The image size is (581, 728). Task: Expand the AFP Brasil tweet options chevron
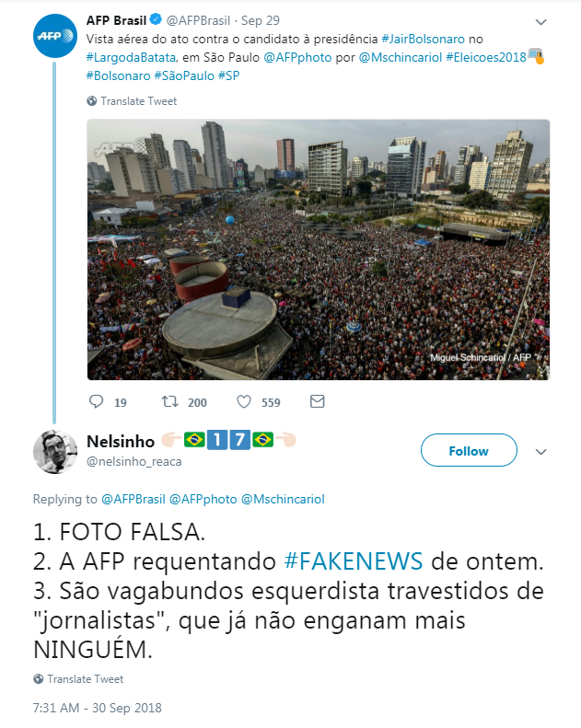coord(541,22)
